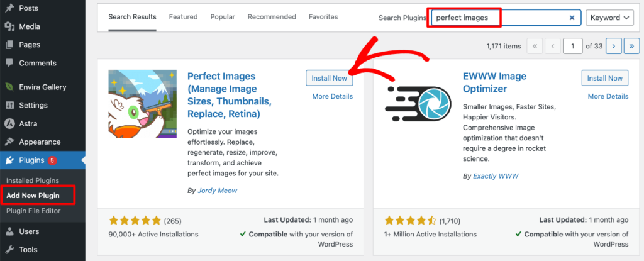Click the Perfect Images five-star rating

[x=135, y=221]
